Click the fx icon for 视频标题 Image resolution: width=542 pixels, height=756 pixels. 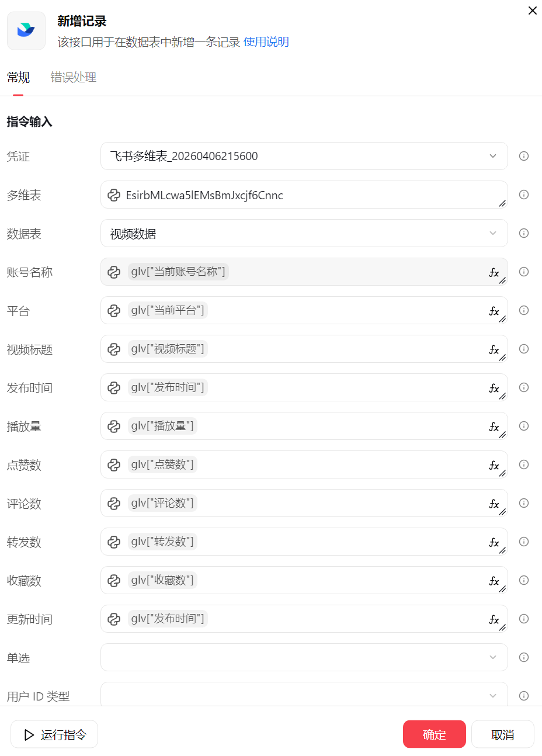point(494,349)
